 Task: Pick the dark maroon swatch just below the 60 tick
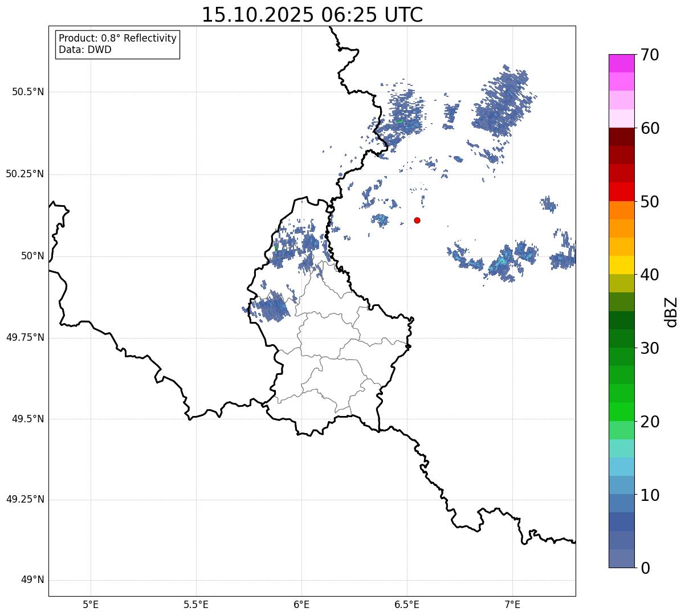pyautogui.click(x=621, y=137)
